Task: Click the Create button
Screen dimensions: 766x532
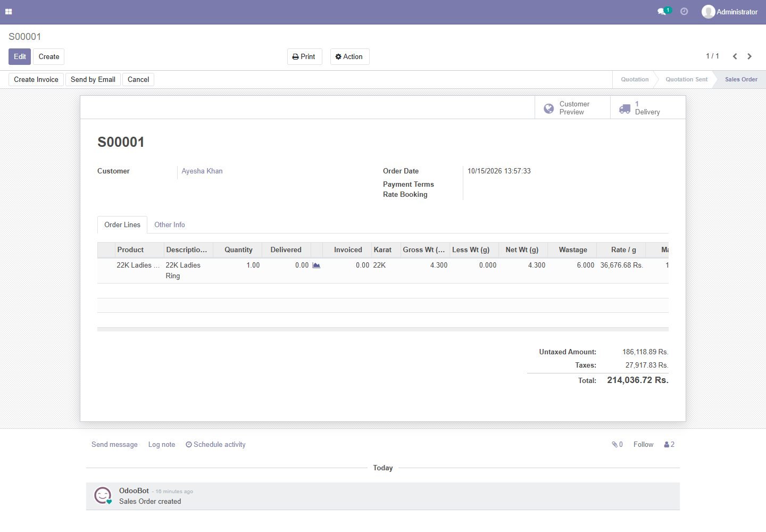Action: coord(49,57)
